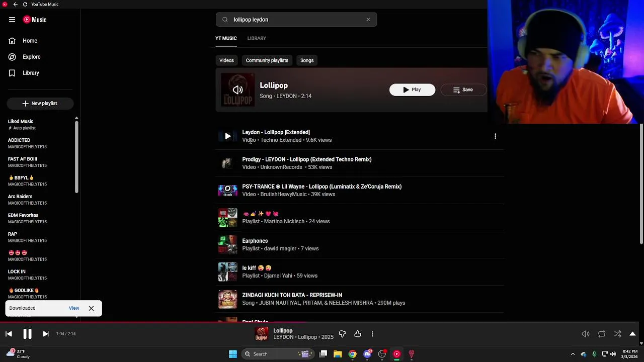
Task: Skip to previous track
Action: [x=9, y=334]
